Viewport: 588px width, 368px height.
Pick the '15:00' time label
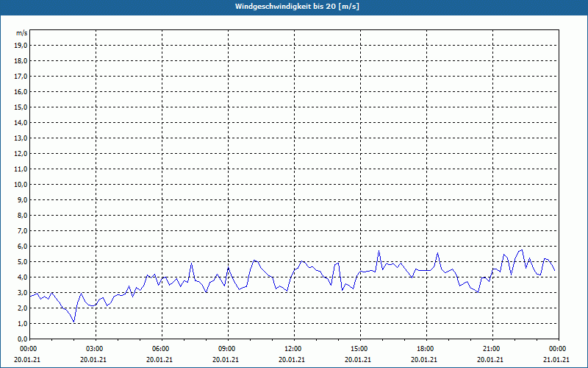(x=360, y=349)
